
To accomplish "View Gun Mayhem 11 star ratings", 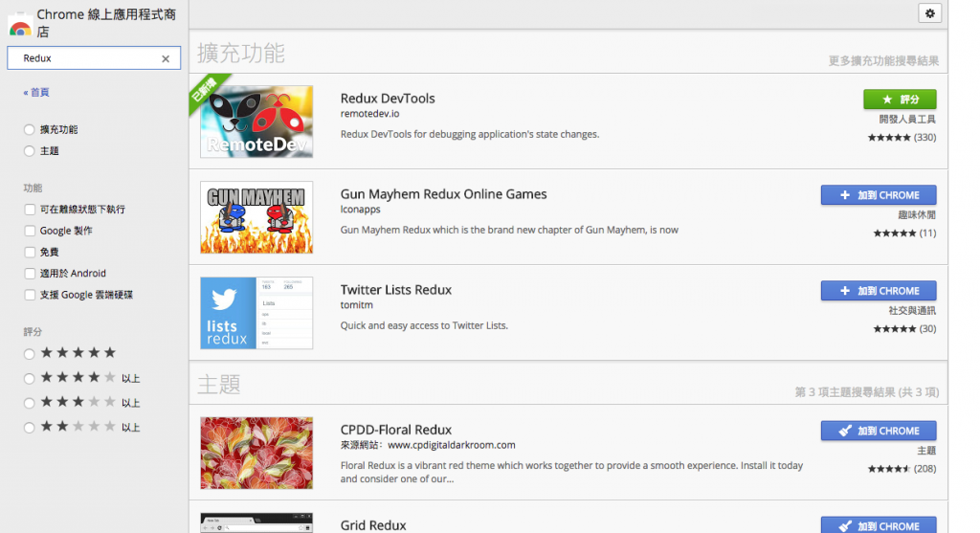I will point(904,233).
